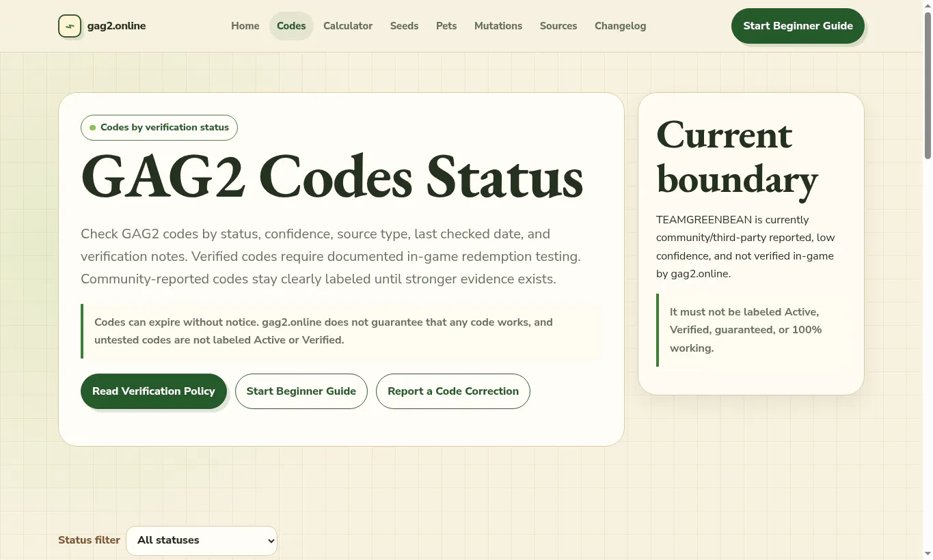The width and height of the screenshot is (933, 560).
Task: Click the gag2.online logo icon
Action: pyautogui.click(x=70, y=26)
